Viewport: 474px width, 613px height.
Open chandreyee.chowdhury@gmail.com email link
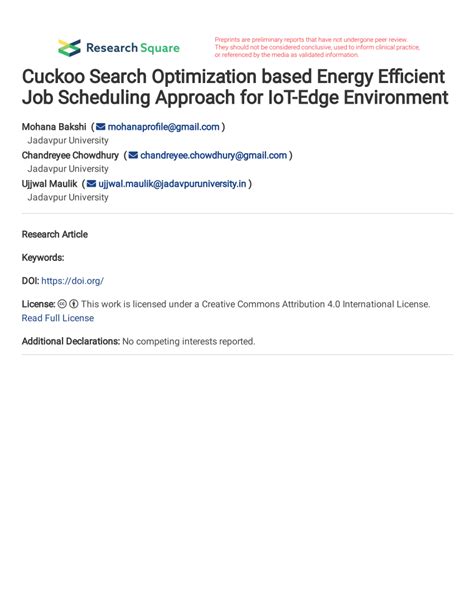click(x=213, y=156)
